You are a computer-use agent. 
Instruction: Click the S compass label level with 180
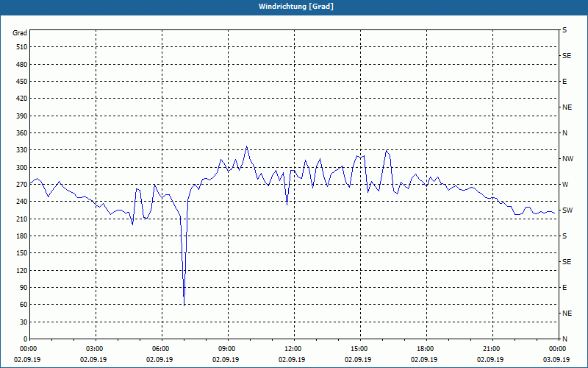click(564, 236)
